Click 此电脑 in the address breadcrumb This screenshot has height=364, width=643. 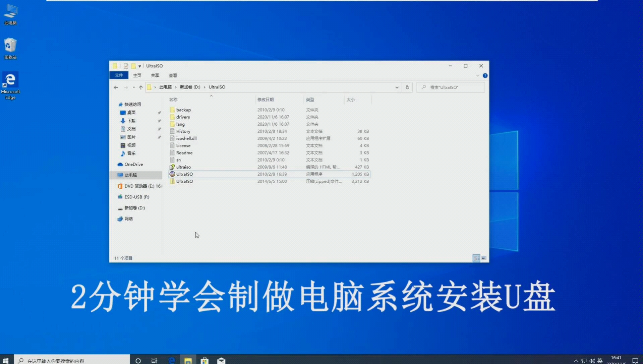pos(165,87)
